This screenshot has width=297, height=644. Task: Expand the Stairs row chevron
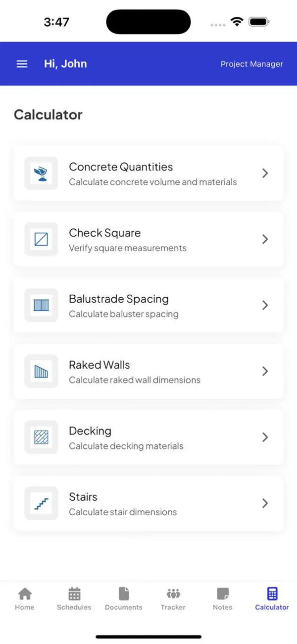click(265, 503)
